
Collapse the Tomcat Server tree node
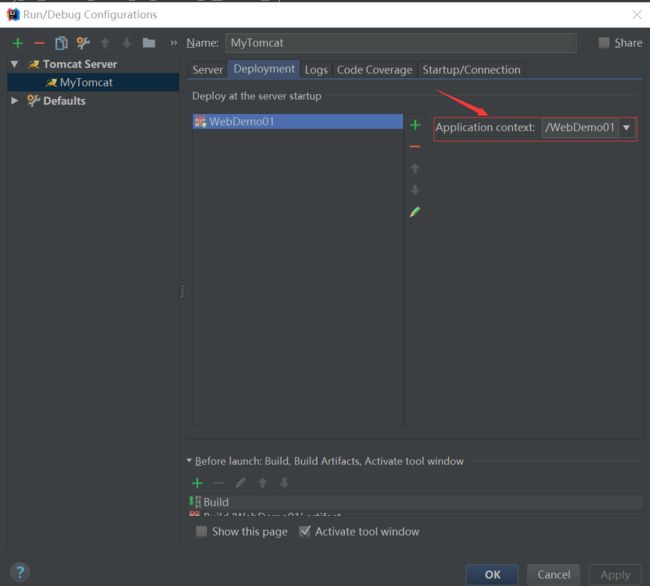pyautogui.click(x=15, y=64)
